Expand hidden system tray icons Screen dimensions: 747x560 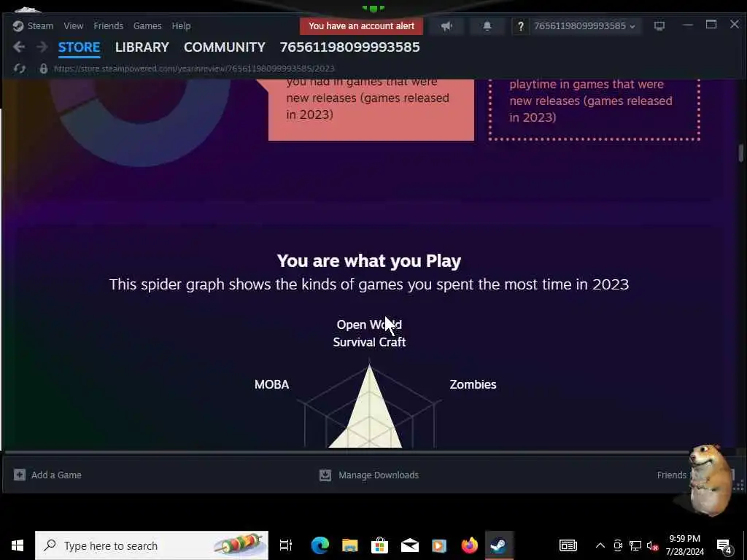600,545
